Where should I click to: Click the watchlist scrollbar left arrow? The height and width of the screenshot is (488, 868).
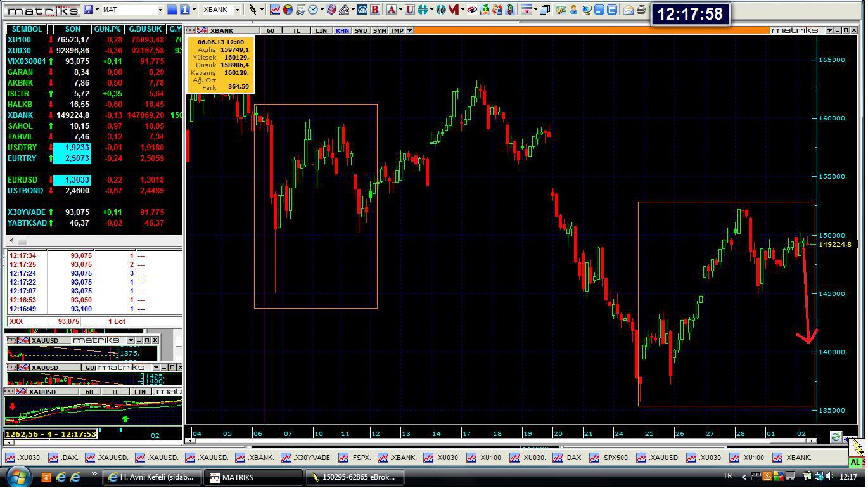11,240
